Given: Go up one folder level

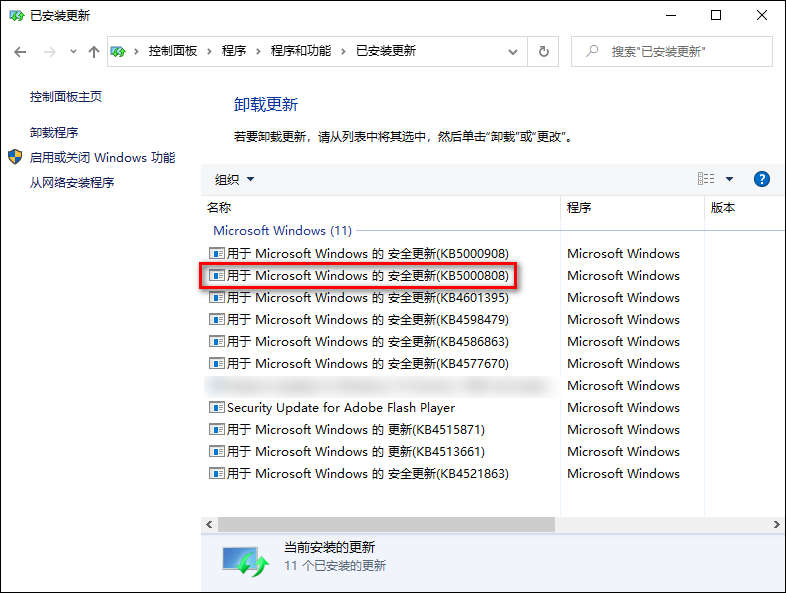Looking at the screenshot, I should pos(94,52).
